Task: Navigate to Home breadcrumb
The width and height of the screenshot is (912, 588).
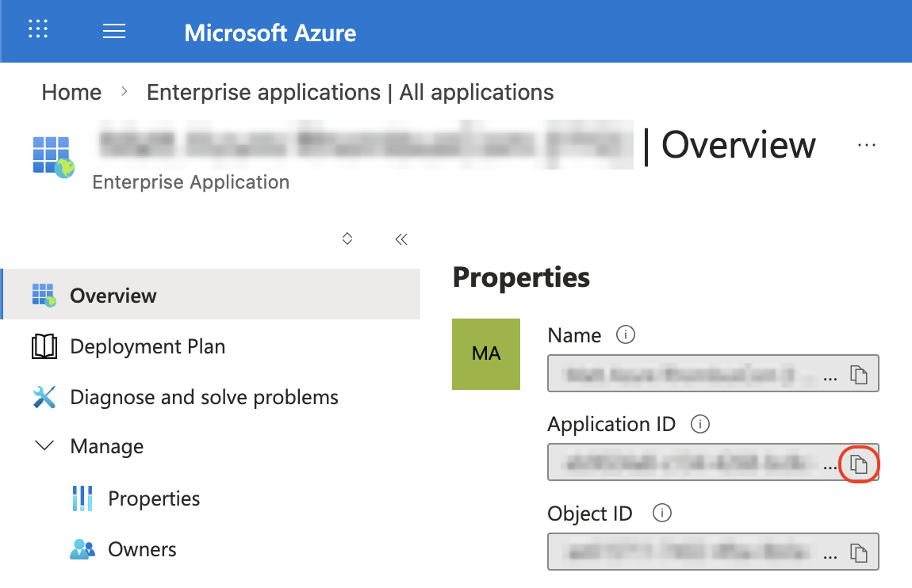Action: point(71,93)
